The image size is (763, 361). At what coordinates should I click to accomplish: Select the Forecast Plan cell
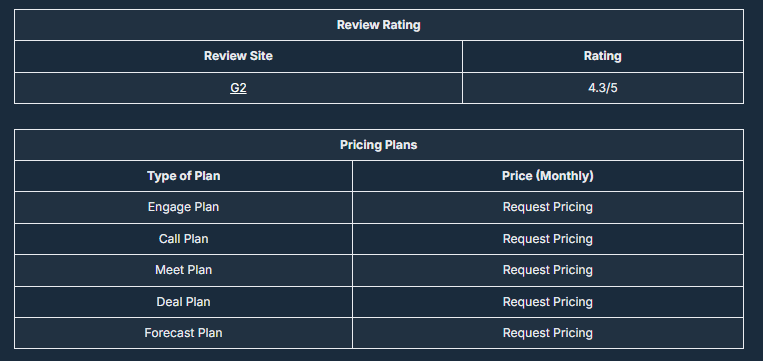click(x=183, y=333)
